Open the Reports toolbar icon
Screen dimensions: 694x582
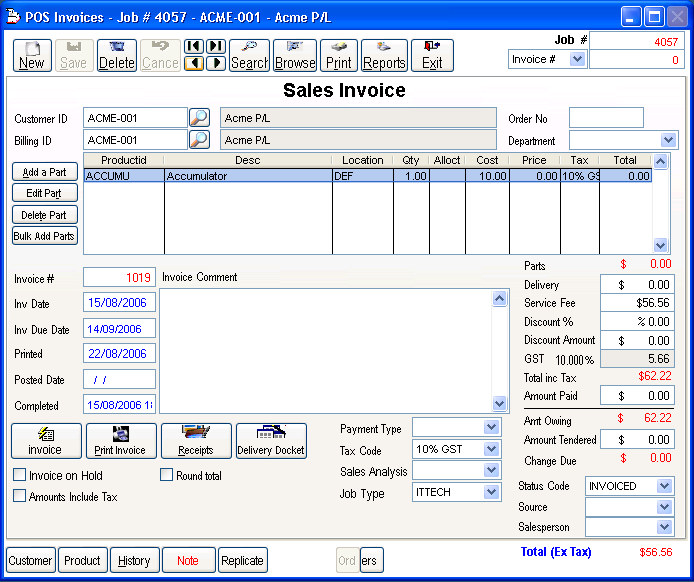[x=384, y=55]
